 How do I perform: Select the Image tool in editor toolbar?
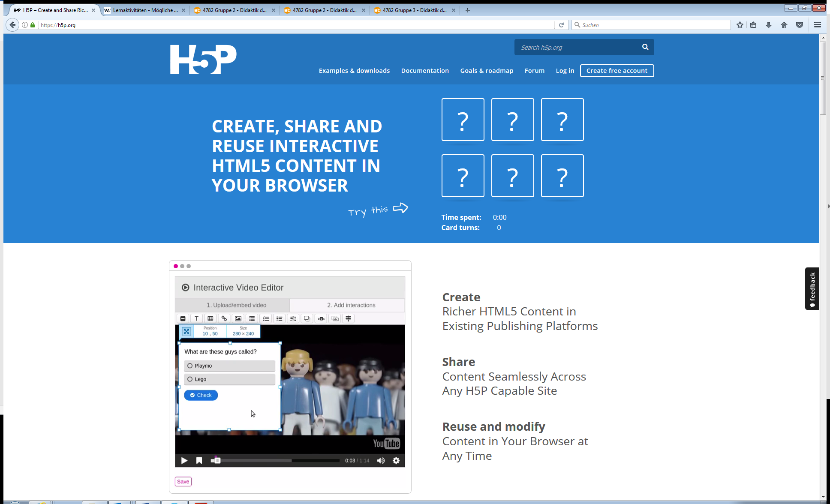238,318
